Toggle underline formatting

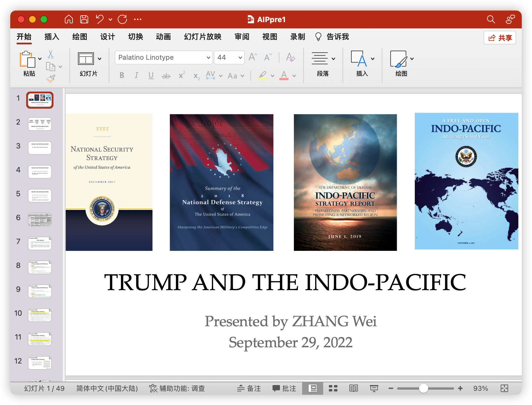tap(151, 75)
